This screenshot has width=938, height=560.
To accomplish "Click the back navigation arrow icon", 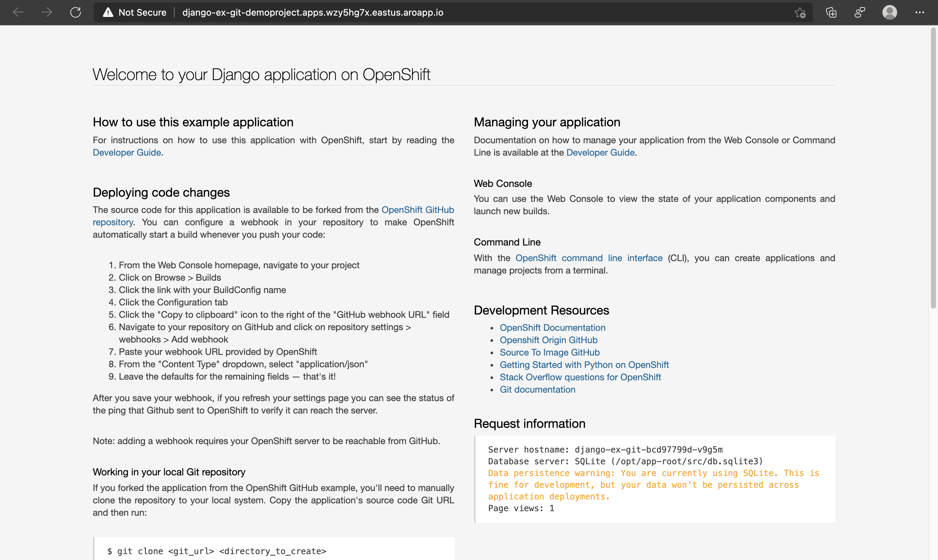I will (x=18, y=12).
